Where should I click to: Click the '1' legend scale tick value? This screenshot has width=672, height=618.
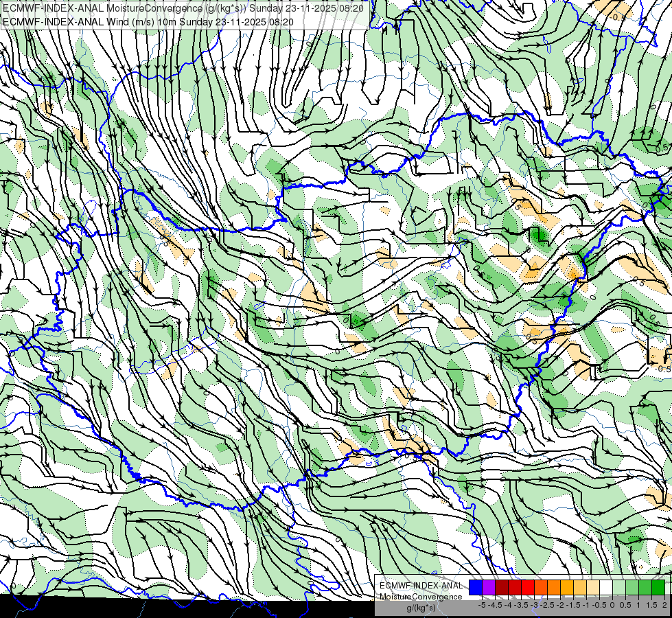[x=638, y=605]
